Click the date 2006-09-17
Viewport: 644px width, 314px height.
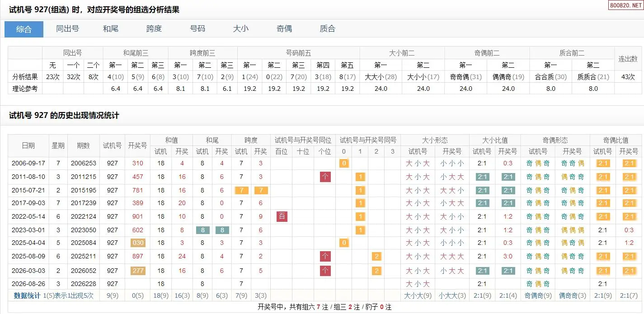coord(28,163)
